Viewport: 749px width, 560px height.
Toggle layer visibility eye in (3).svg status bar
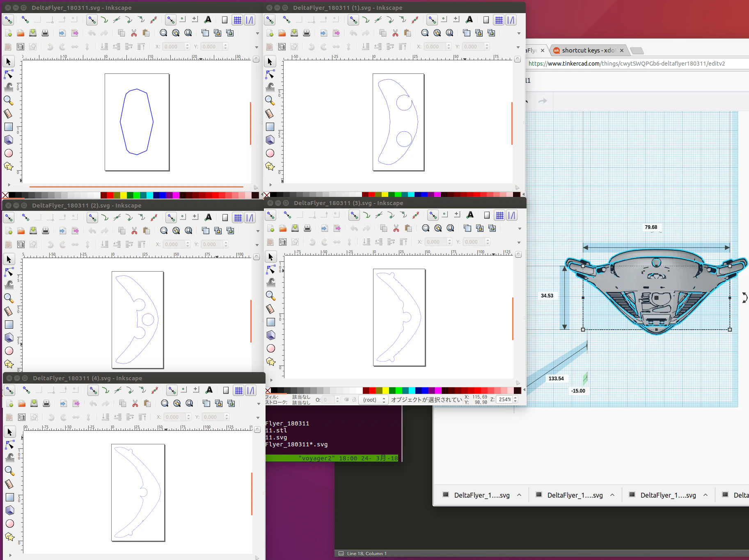click(347, 400)
